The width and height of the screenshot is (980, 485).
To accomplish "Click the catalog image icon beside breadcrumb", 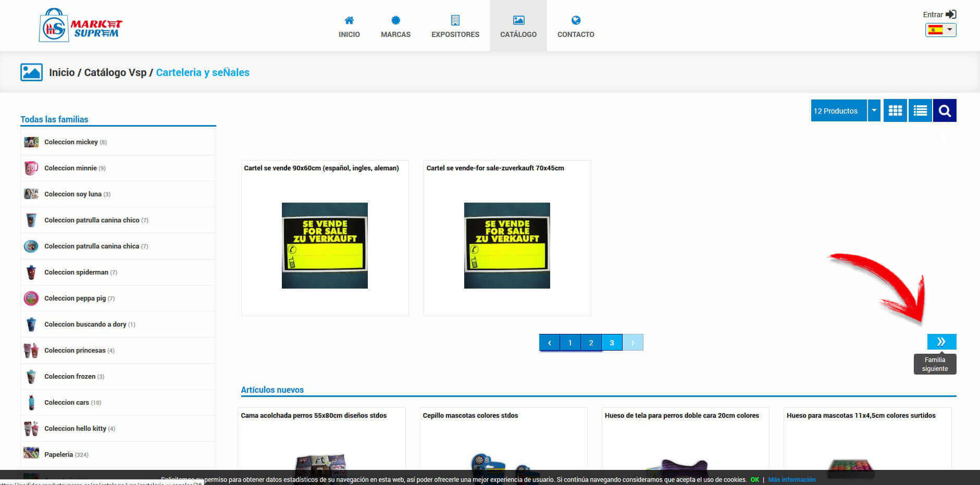I will pyautogui.click(x=31, y=72).
